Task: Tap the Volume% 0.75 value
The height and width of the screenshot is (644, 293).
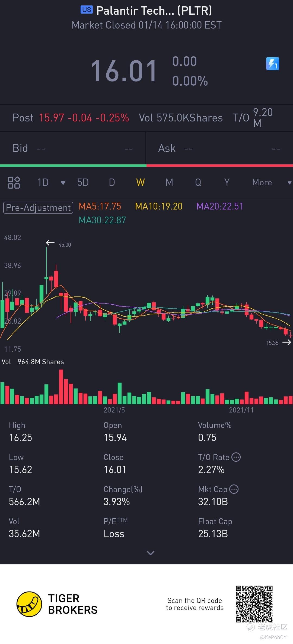Action: pyautogui.click(x=207, y=438)
